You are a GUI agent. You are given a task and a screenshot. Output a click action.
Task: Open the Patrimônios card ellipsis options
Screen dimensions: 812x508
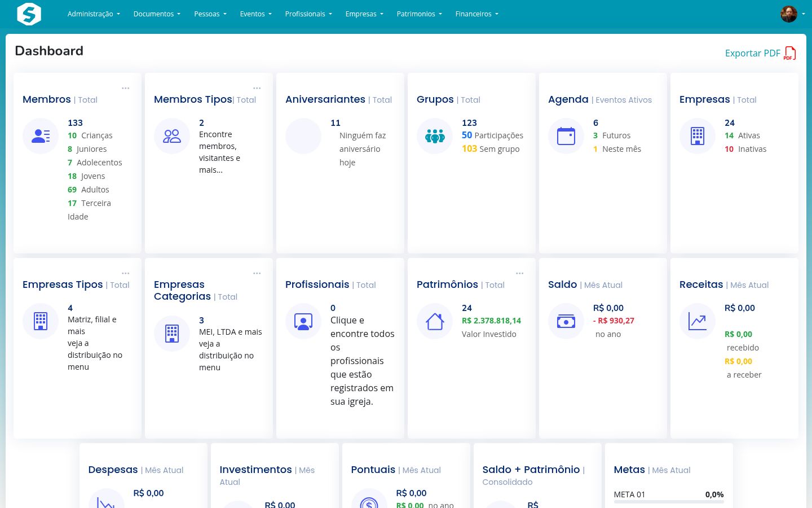click(520, 273)
